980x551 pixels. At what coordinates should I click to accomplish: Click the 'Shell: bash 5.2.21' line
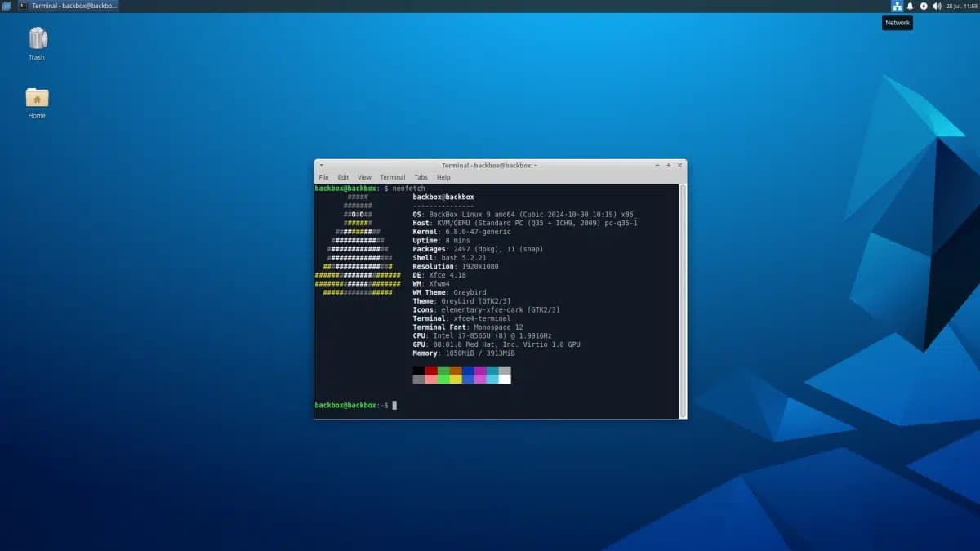[449, 257]
